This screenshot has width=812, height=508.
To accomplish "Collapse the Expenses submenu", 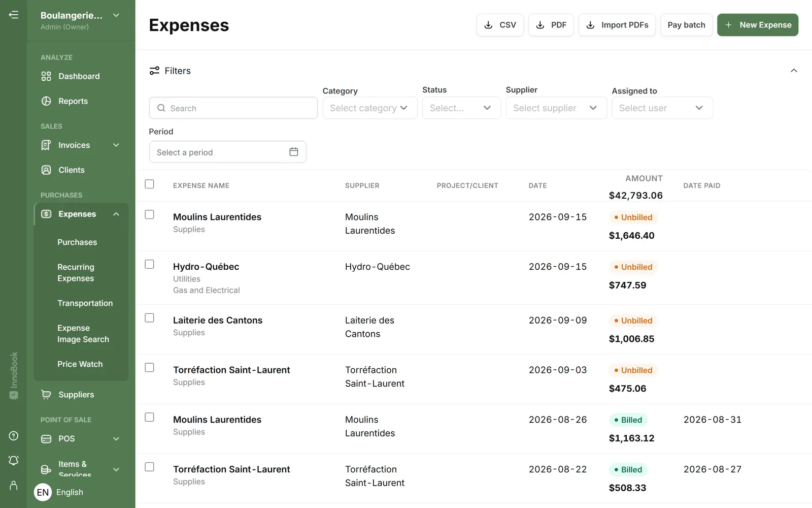I will point(116,214).
